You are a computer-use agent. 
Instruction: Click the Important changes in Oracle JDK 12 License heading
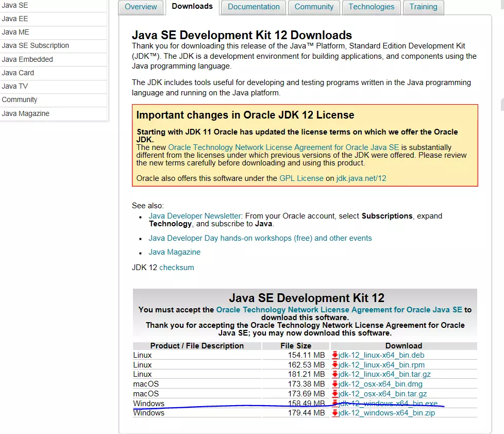coord(245,115)
